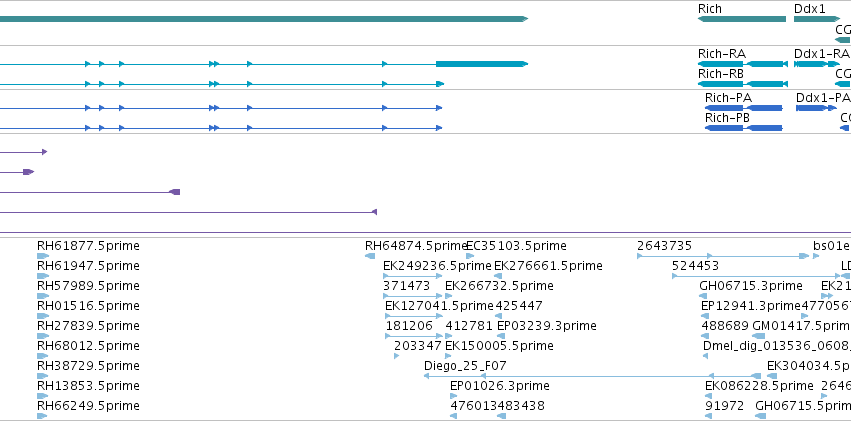Select the RH64874.5prime EST glyph
The image size is (851, 421).
[x=370, y=256]
